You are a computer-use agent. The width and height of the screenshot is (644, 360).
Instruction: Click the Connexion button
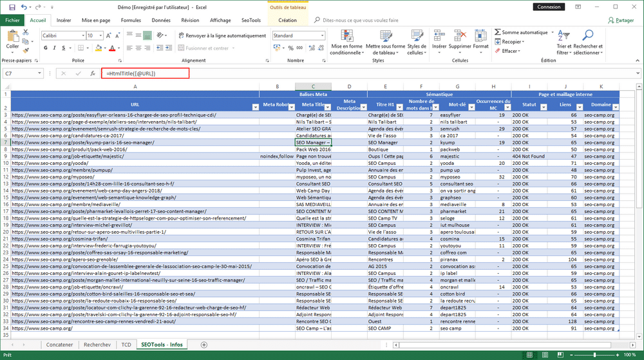pos(549,7)
